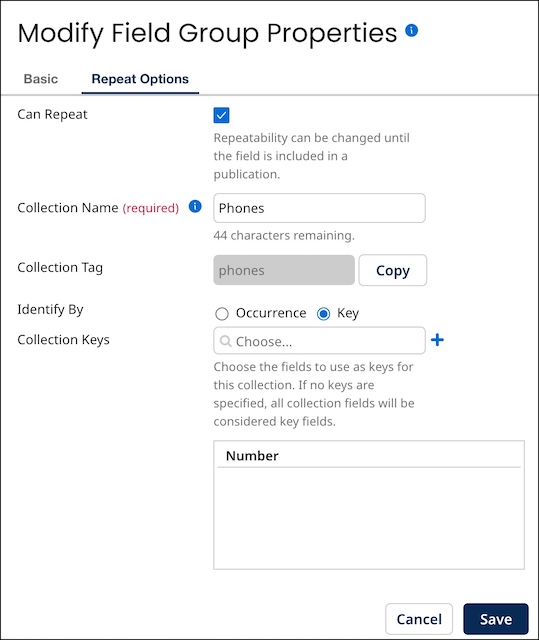Open info icon beside dialog title
Screen dimensions: 539x640
411,30
